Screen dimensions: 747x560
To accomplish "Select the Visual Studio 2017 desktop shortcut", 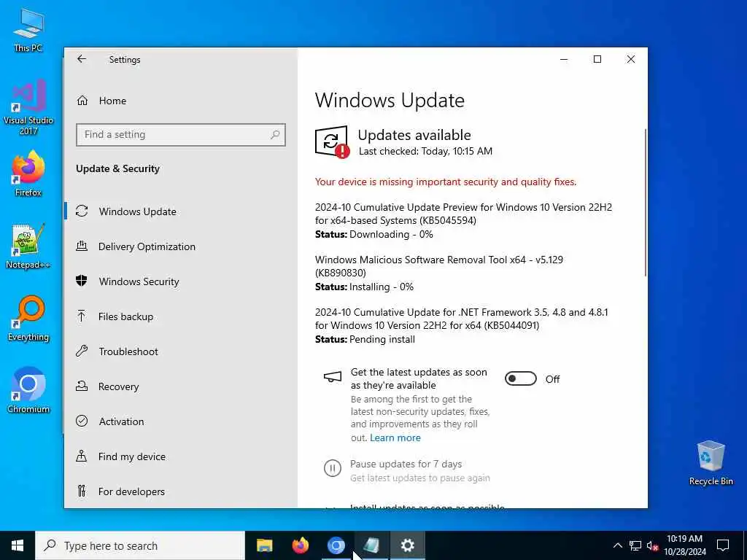I will (28, 107).
